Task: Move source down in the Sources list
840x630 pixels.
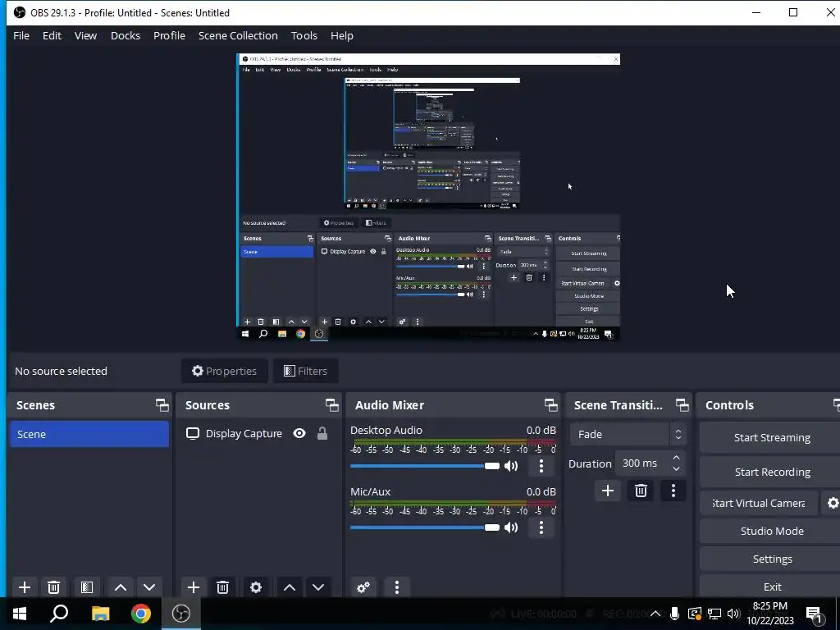Action: 318,587
